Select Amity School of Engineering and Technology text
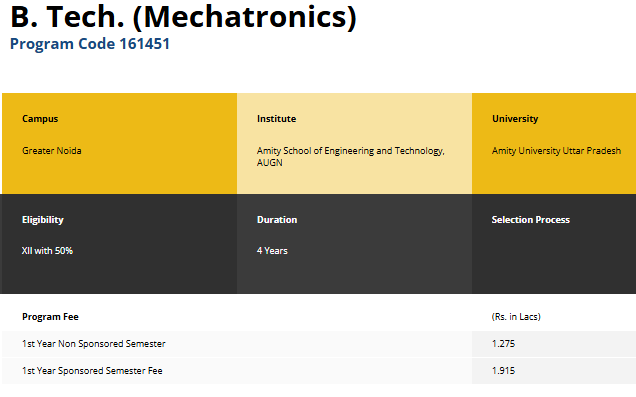 (x=350, y=157)
